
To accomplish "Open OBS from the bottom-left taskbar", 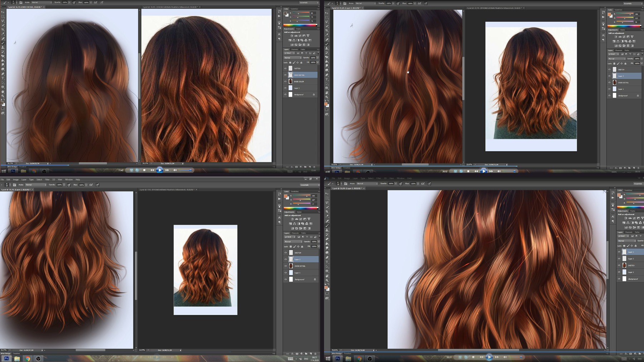I will tap(38, 358).
